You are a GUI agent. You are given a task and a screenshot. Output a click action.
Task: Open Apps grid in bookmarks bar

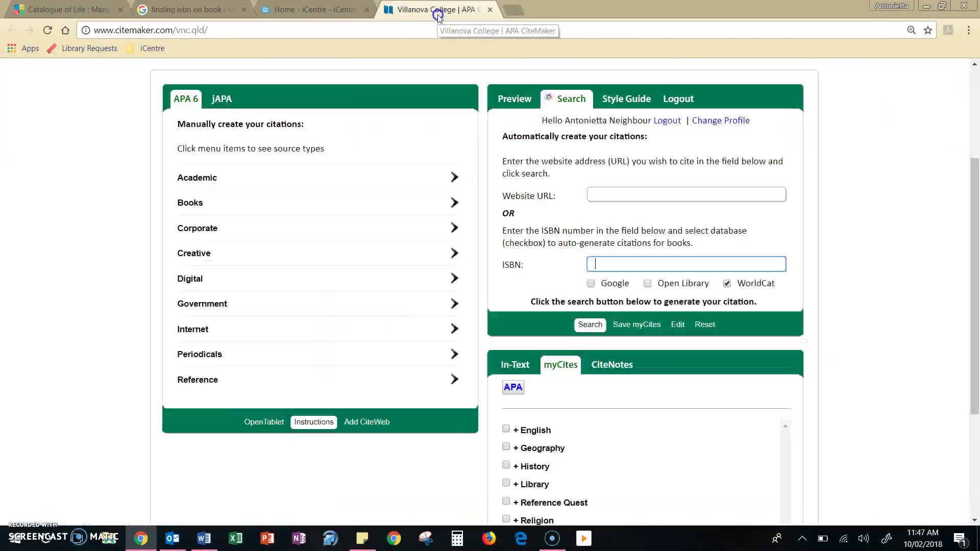pos(12,48)
